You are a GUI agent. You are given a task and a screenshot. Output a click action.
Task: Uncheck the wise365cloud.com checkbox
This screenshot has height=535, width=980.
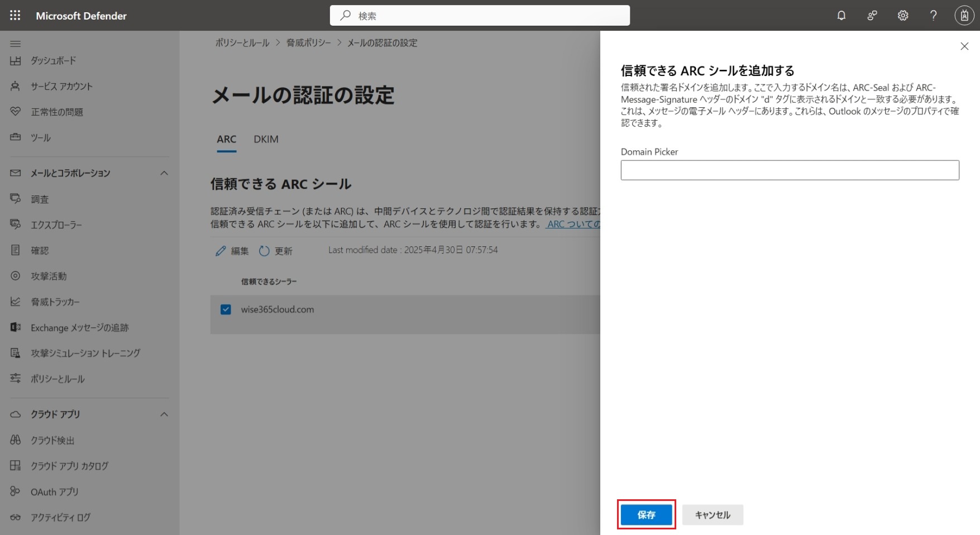pos(226,309)
